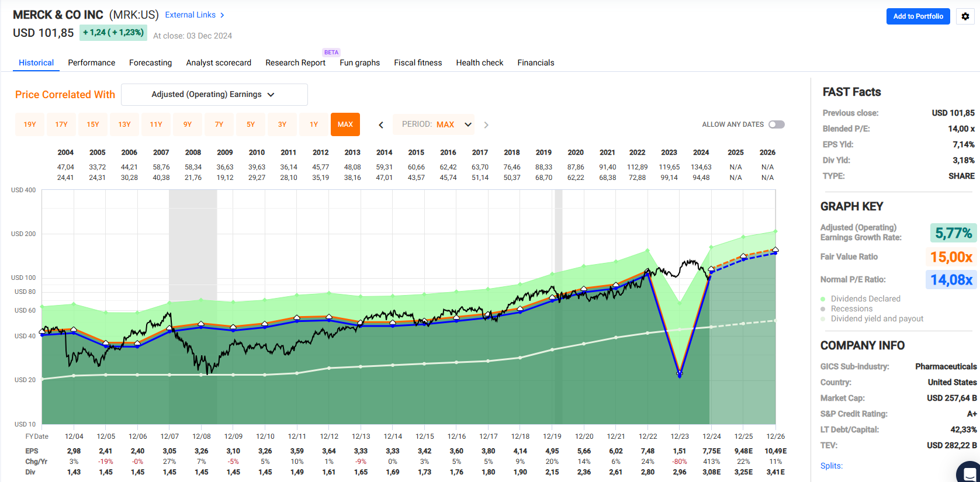The image size is (980, 482).
Task: Open the Fiscal fitness tab
Action: [418, 63]
